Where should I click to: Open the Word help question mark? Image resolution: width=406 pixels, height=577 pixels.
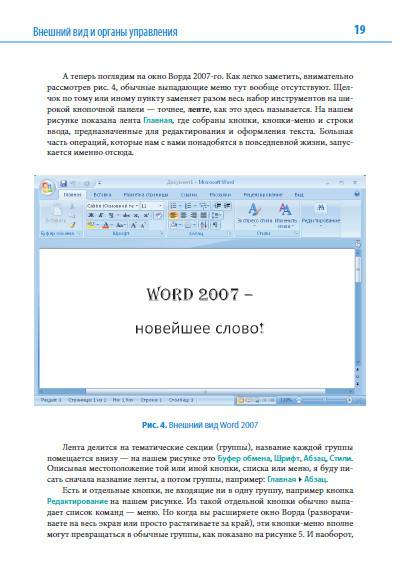pos(357,194)
